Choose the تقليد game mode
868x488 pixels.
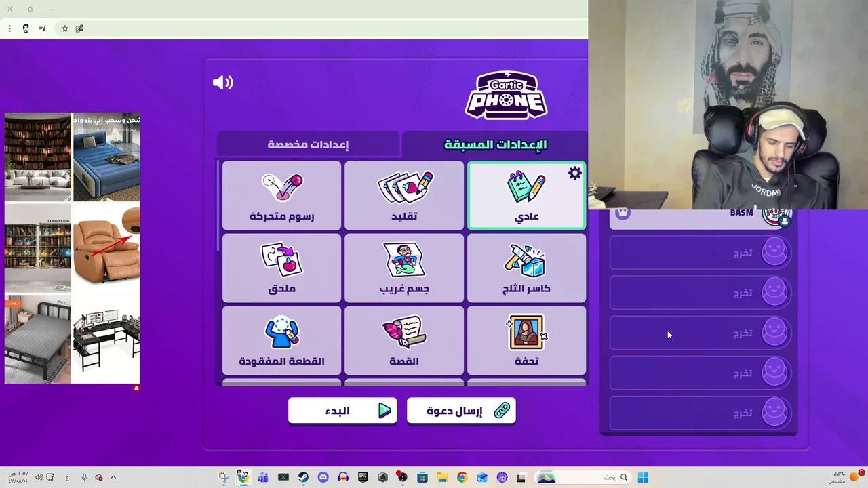404,195
